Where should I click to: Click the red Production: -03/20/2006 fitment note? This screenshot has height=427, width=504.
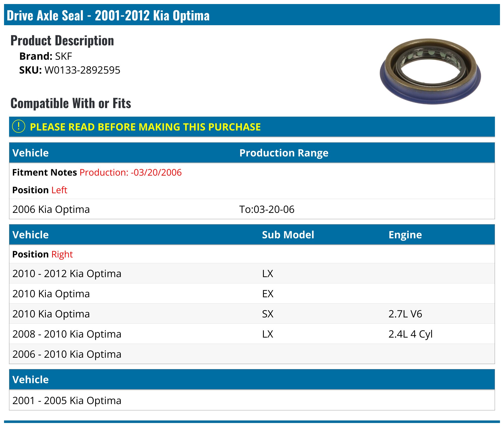click(131, 173)
